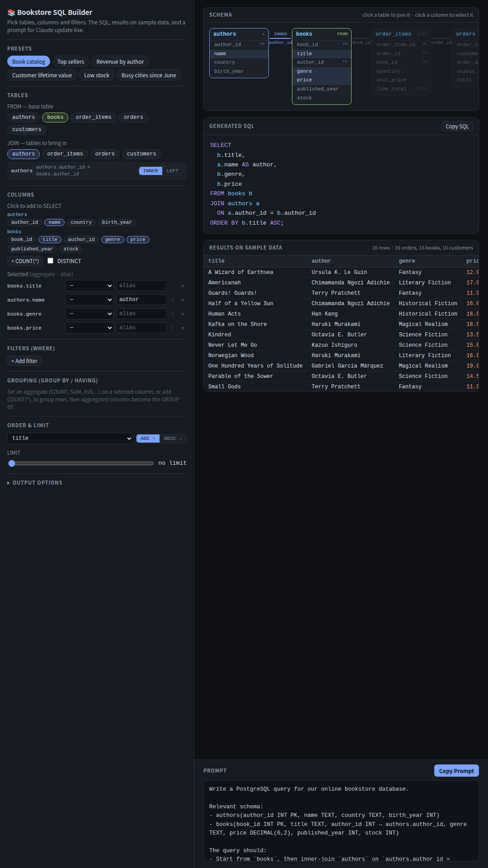The height and width of the screenshot is (868, 488).
Task: Join the customers table in the JOIN row
Action: (x=141, y=154)
